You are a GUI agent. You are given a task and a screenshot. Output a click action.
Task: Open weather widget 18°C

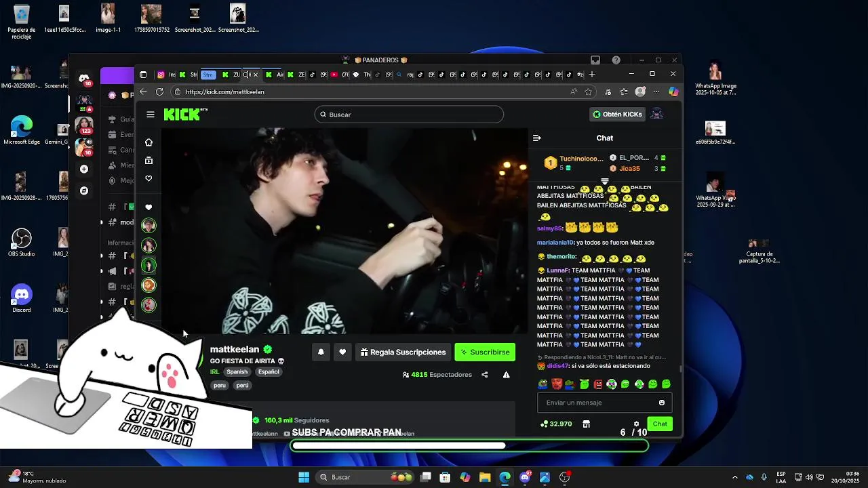[37, 477]
